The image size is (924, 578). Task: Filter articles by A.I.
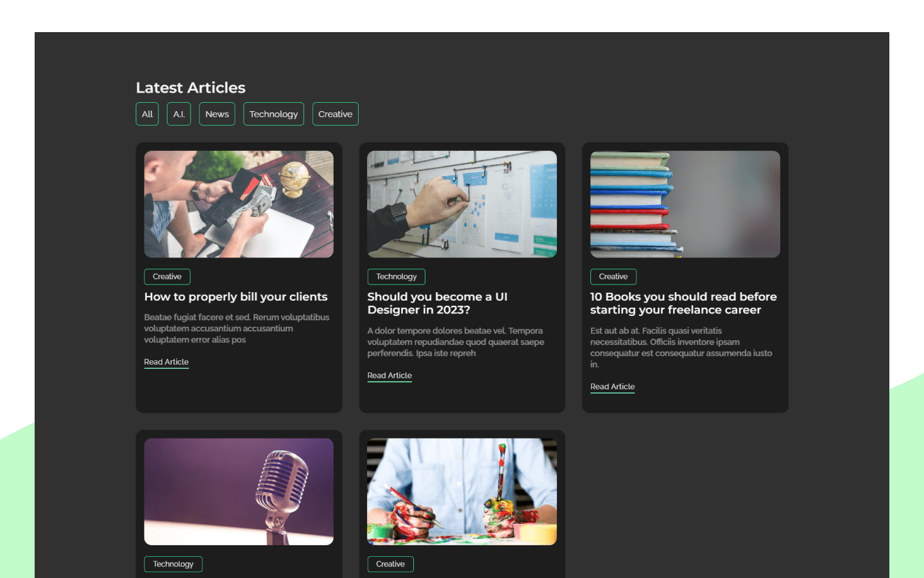click(x=178, y=114)
